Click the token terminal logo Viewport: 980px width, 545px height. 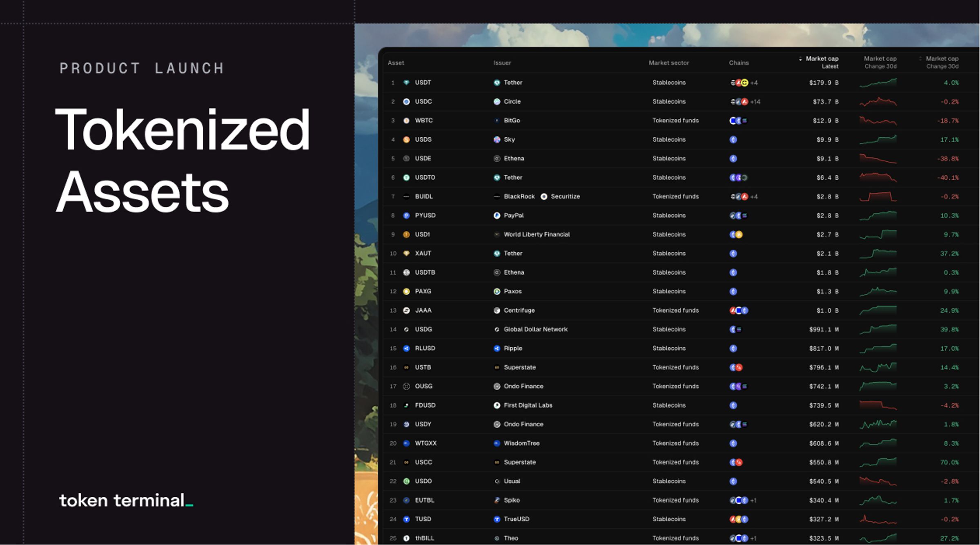(126, 500)
